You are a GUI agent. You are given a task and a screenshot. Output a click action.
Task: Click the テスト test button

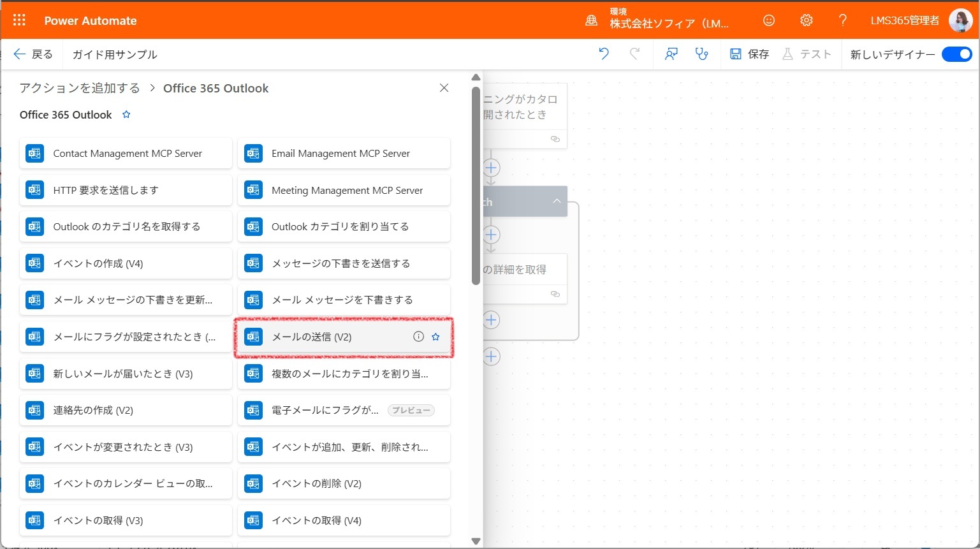(x=807, y=54)
